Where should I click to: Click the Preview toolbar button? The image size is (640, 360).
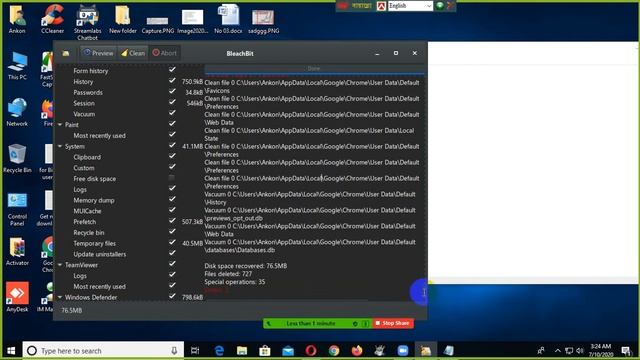tap(98, 53)
